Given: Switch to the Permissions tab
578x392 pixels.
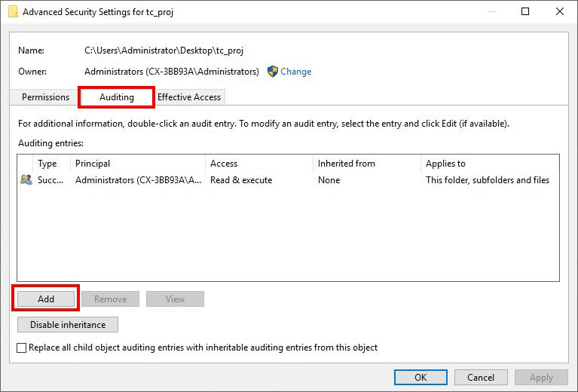Looking at the screenshot, I should point(45,97).
